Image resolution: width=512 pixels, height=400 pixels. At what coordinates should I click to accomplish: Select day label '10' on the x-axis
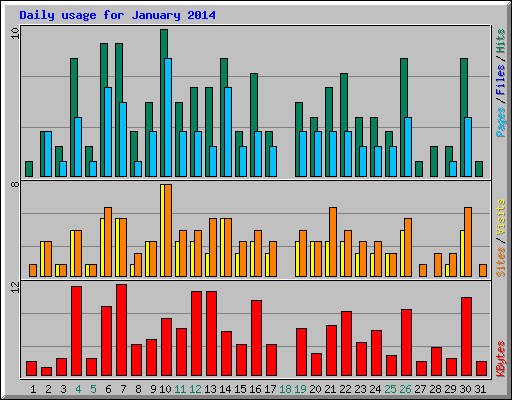tap(165, 389)
